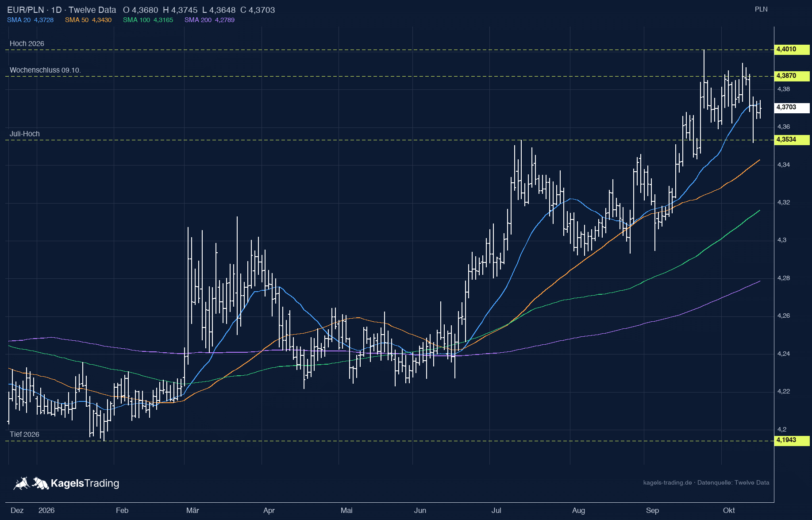
Task: Click the 4,2 price axis value
Action: click(x=782, y=429)
